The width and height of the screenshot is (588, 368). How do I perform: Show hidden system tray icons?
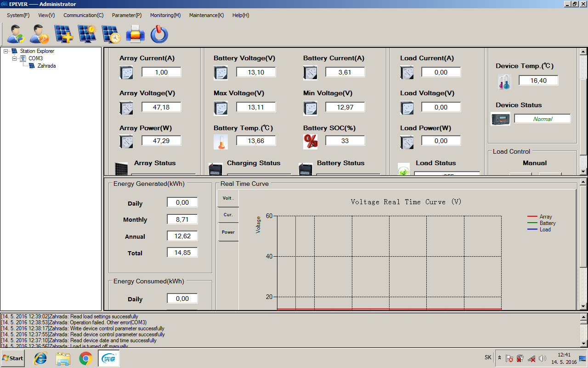click(499, 358)
